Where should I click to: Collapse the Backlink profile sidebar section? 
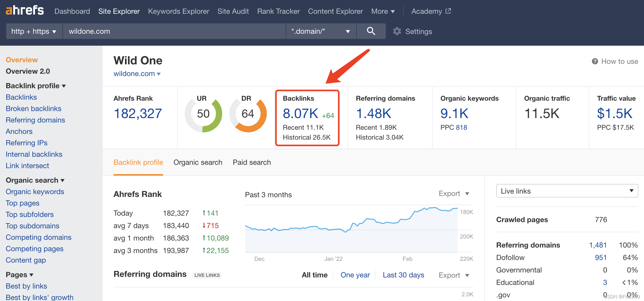tap(36, 86)
